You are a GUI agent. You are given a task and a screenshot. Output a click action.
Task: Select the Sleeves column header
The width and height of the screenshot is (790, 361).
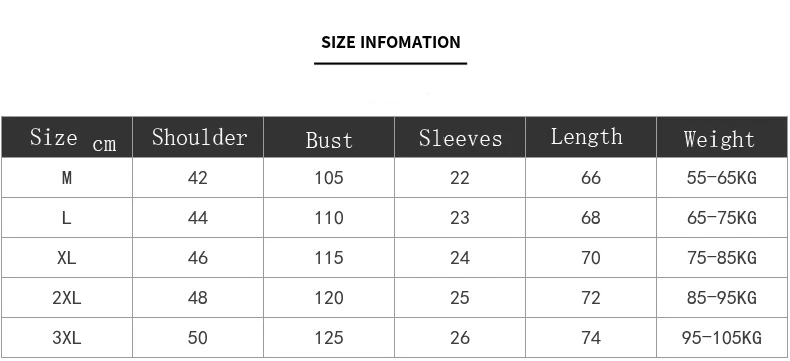click(x=460, y=137)
